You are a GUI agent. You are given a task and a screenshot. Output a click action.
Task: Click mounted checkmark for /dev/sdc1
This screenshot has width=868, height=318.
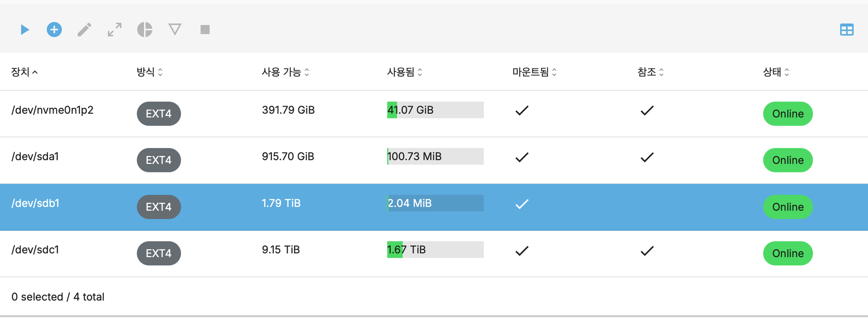pyautogui.click(x=522, y=251)
